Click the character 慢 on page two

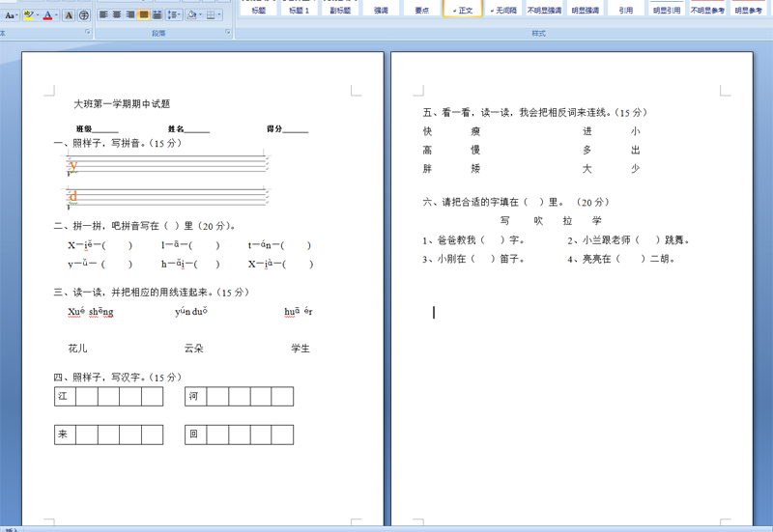[475, 150]
